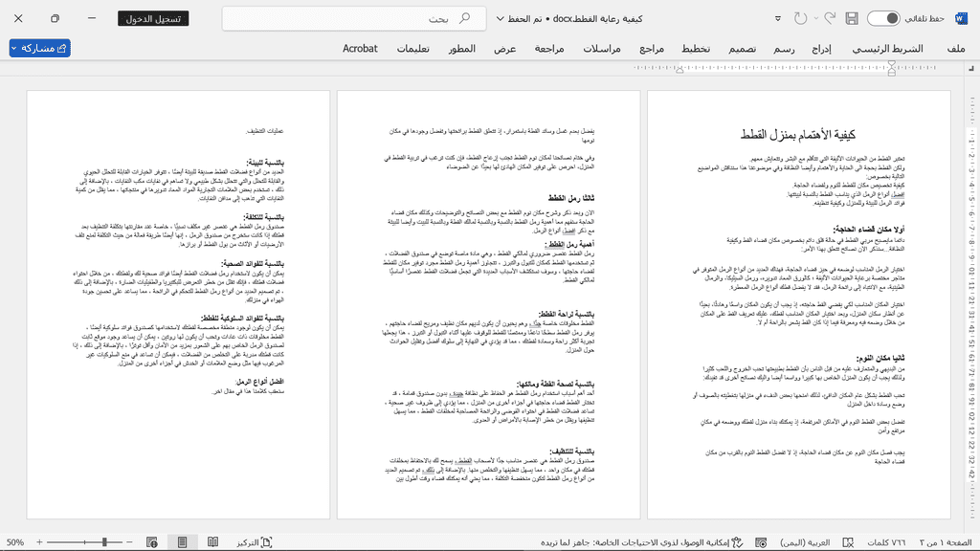The image size is (980, 551).
Task: Open the رسم tab
Action: pos(784,49)
